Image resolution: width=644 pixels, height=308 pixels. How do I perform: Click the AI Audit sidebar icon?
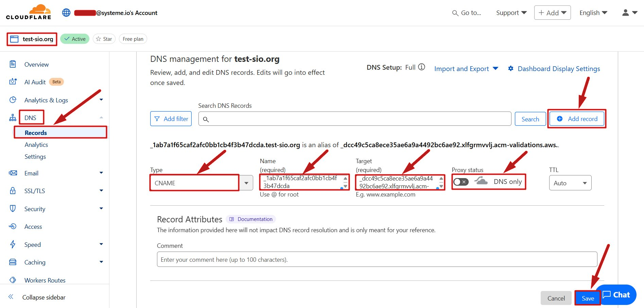coord(13,82)
